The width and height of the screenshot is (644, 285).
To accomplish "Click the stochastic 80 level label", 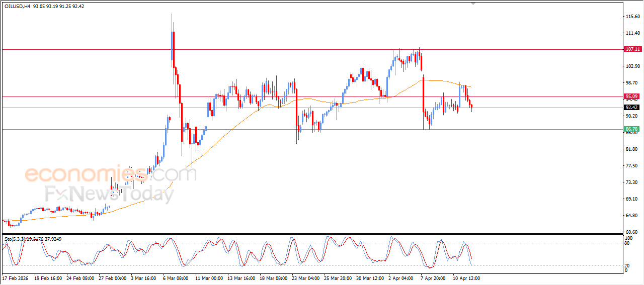I will tap(627, 243).
